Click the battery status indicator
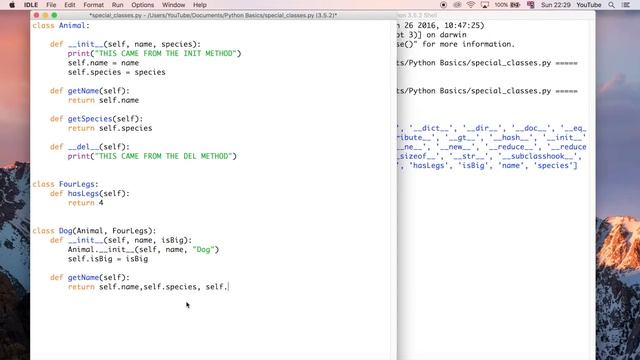The image size is (640, 360). tap(507, 5)
